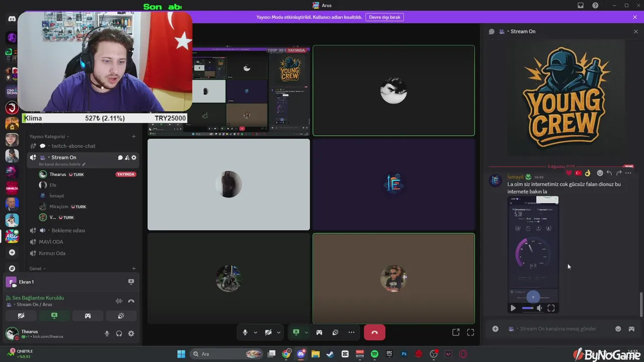Toggle microphone mute in call control bar
The width and height of the screenshot is (644, 362).
tap(245, 332)
